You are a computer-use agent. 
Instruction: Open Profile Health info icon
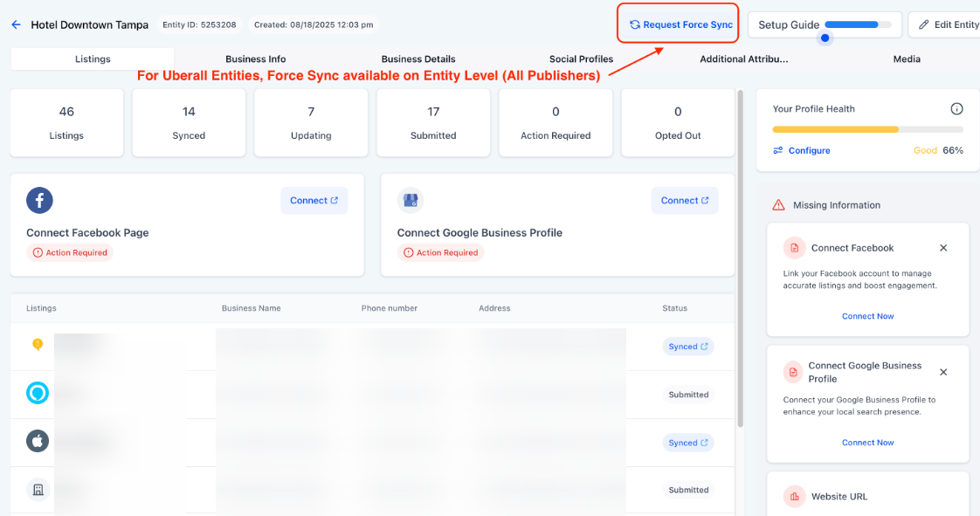[956, 109]
